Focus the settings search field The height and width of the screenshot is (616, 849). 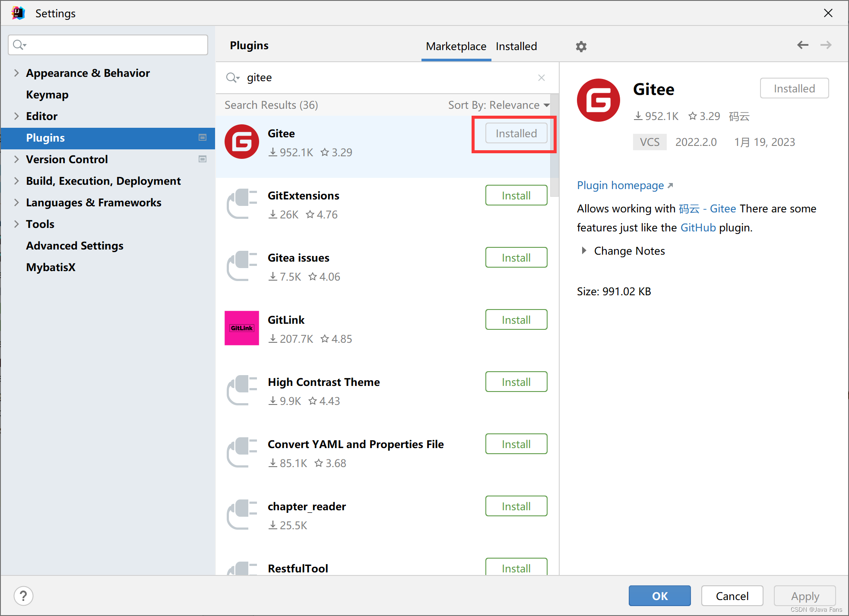[x=108, y=45]
